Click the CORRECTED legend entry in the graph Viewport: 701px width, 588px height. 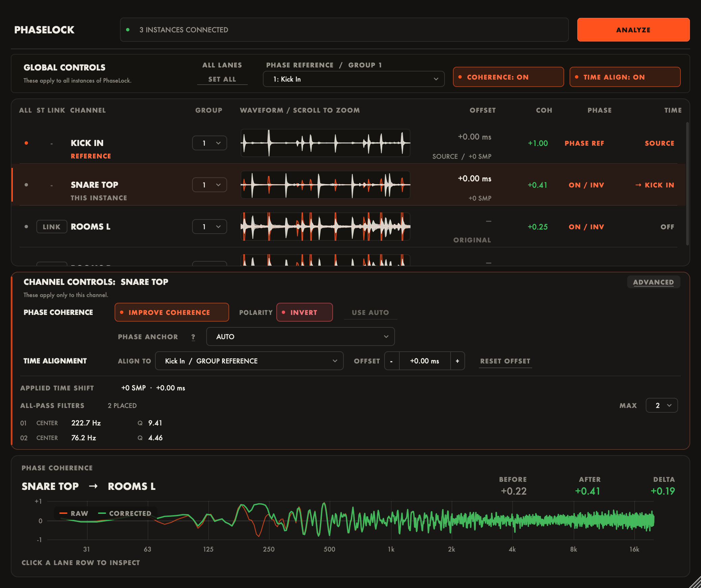click(x=125, y=513)
